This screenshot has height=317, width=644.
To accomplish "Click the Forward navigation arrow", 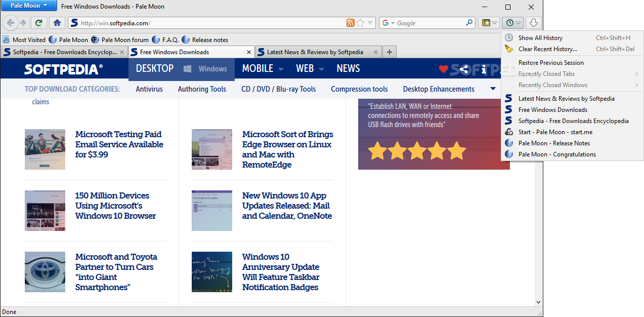I will click(x=23, y=23).
